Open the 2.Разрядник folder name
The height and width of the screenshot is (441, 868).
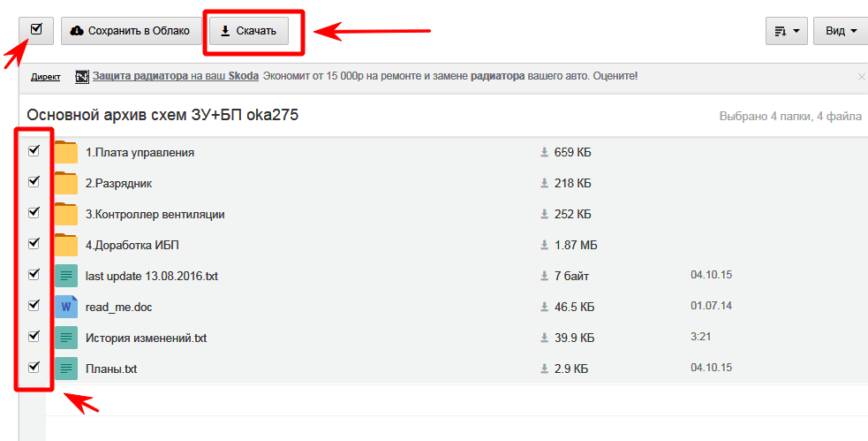point(118,183)
